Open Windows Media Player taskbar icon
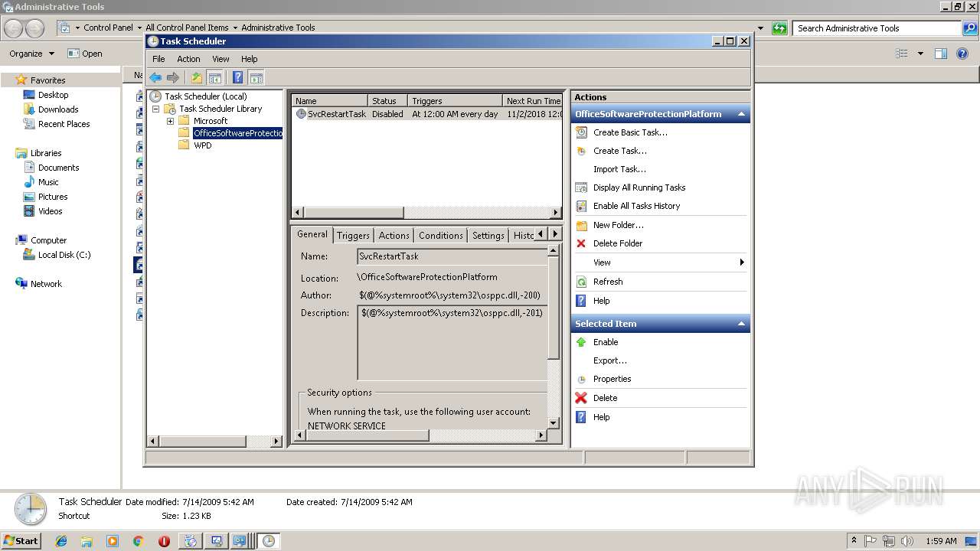 pos(113,541)
